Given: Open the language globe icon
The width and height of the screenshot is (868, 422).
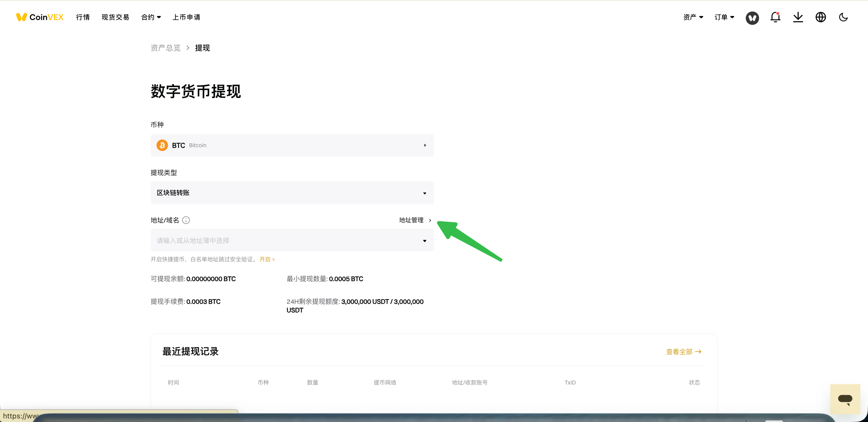Looking at the screenshot, I should click(x=820, y=17).
